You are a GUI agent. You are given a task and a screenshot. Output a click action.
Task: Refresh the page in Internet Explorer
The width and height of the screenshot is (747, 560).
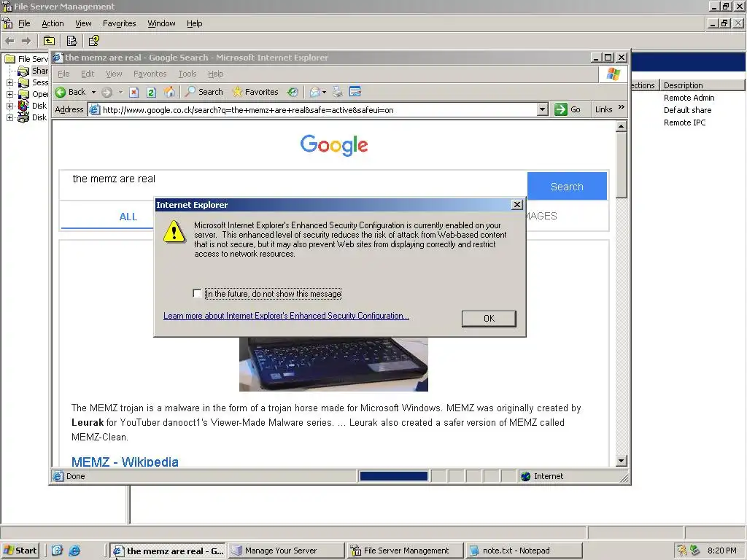click(151, 93)
